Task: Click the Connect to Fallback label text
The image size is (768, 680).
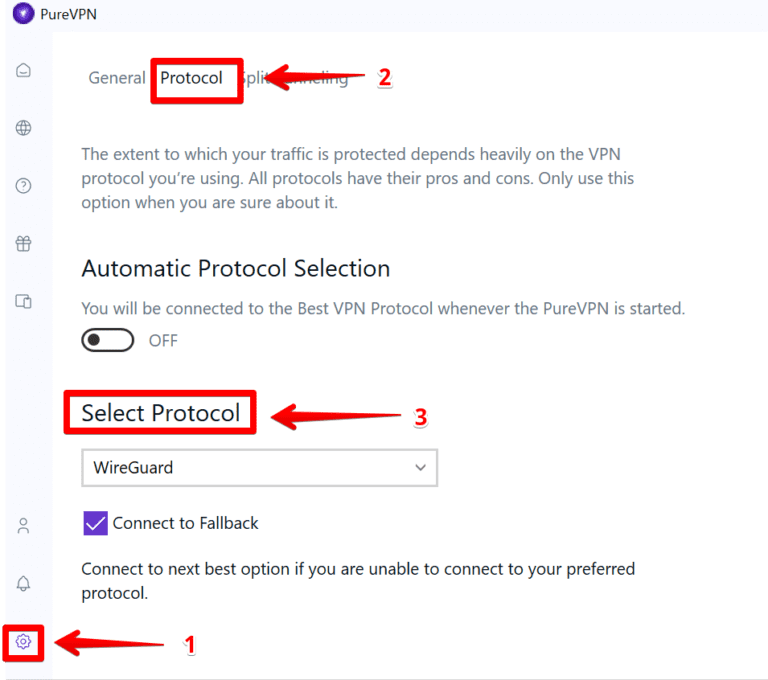Action: tap(185, 523)
